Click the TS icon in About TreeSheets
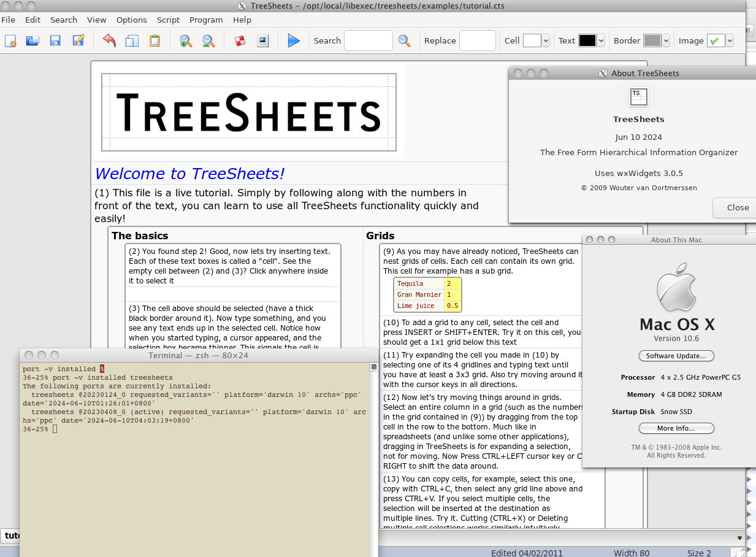 [x=639, y=97]
